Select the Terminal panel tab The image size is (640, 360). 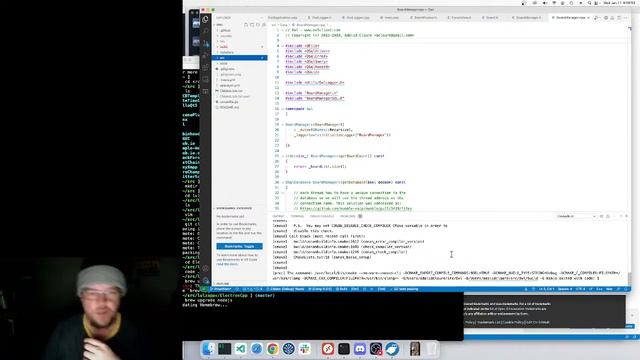coord(297,216)
